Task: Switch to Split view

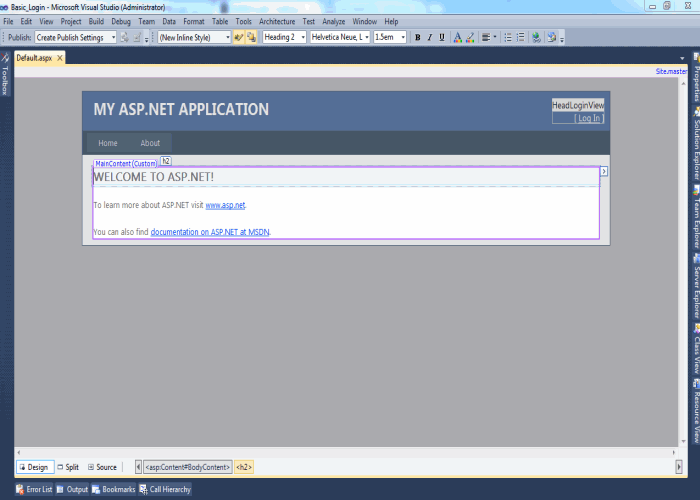Action: [x=68, y=467]
